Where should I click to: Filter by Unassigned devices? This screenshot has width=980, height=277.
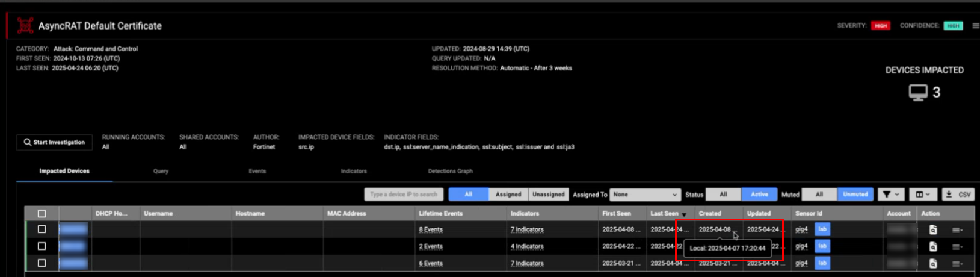(x=549, y=195)
